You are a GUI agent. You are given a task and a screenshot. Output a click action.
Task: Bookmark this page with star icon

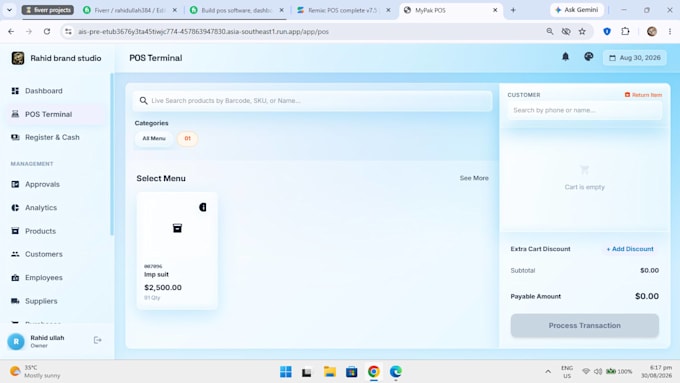tap(582, 31)
